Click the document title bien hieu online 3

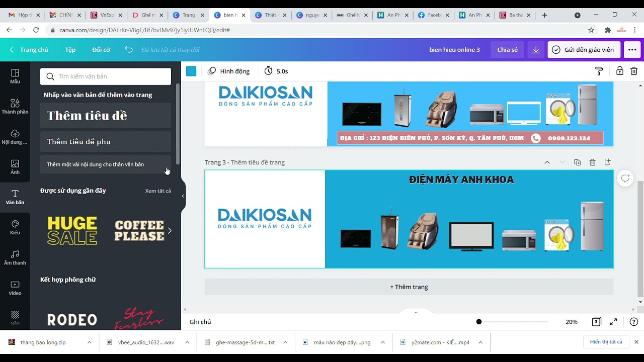point(454,50)
